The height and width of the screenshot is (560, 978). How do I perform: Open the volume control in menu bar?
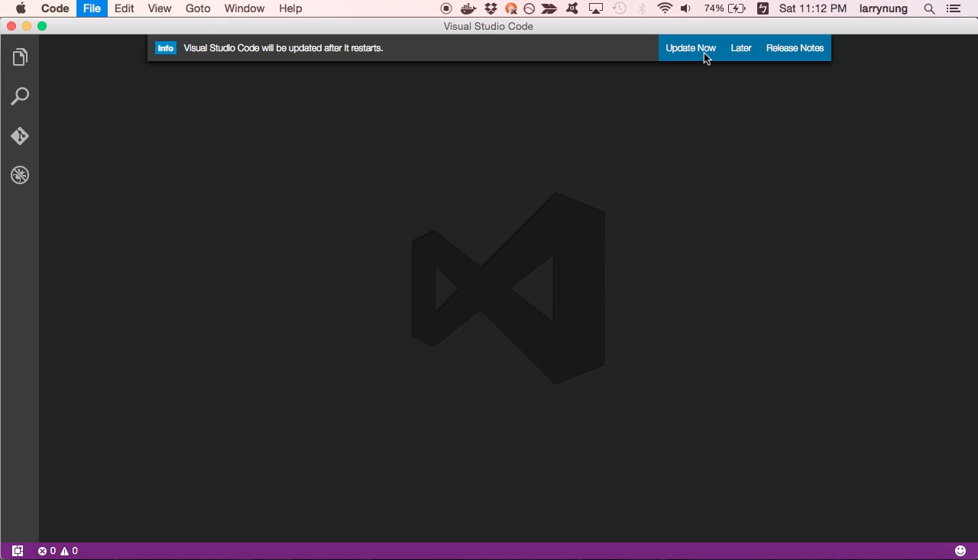click(x=685, y=8)
